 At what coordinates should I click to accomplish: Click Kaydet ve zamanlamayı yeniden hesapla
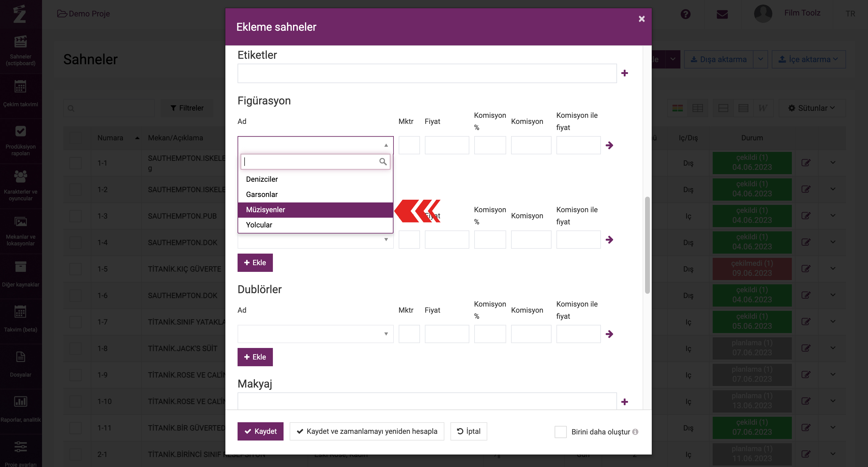coord(367,431)
